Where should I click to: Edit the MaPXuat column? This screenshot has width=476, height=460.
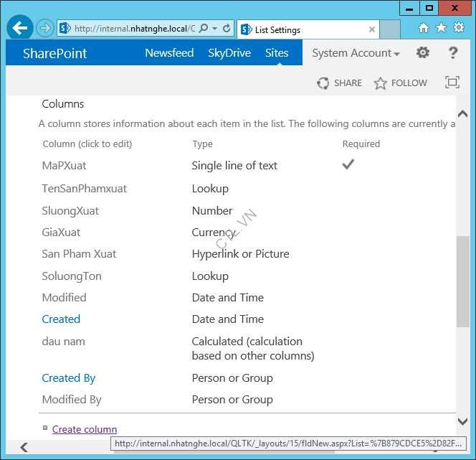[64, 166]
